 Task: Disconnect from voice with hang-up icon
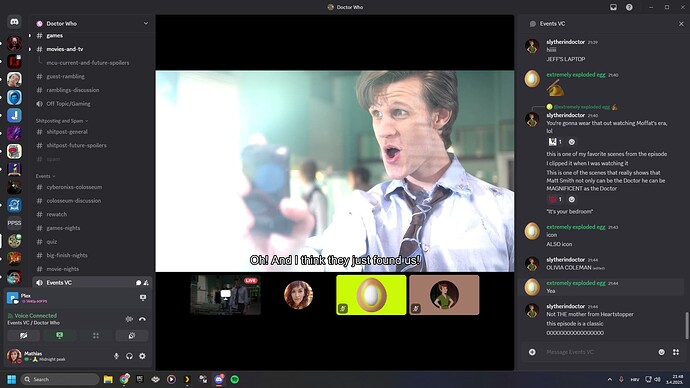(x=142, y=319)
